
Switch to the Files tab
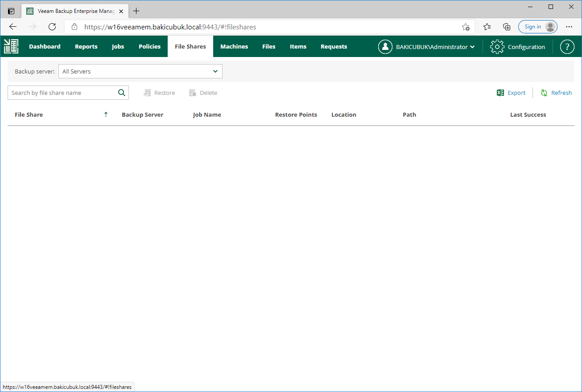[269, 46]
